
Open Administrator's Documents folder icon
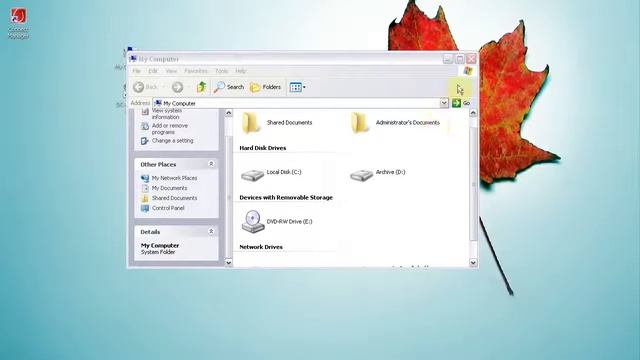[x=360, y=123]
